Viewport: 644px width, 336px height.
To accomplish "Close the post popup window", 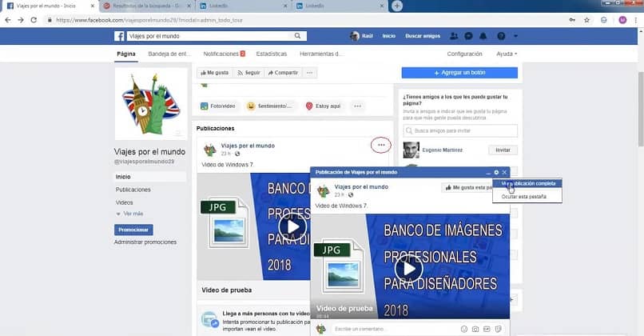I will pyautogui.click(x=504, y=172).
